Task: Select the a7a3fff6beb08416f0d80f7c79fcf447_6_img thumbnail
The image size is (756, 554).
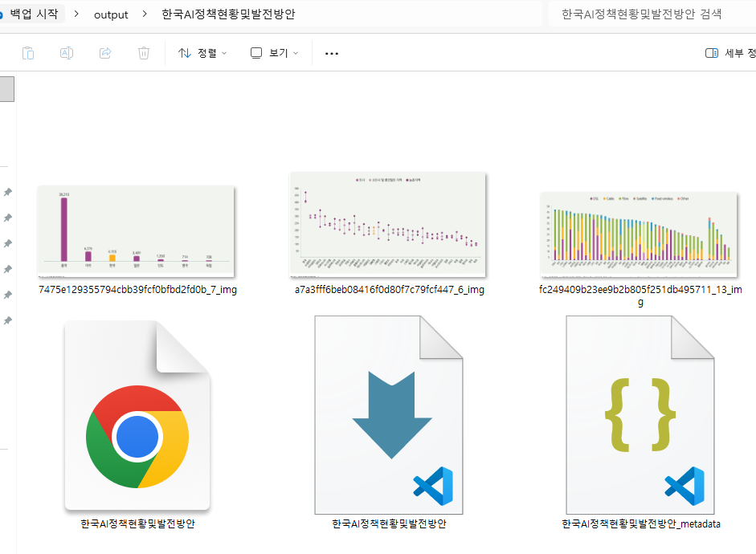Action: tap(388, 225)
